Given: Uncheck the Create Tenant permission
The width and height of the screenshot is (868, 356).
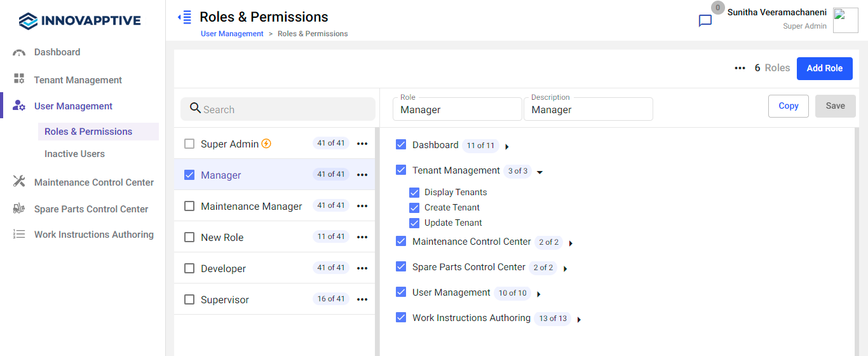Looking at the screenshot, I should coord(414,208).
